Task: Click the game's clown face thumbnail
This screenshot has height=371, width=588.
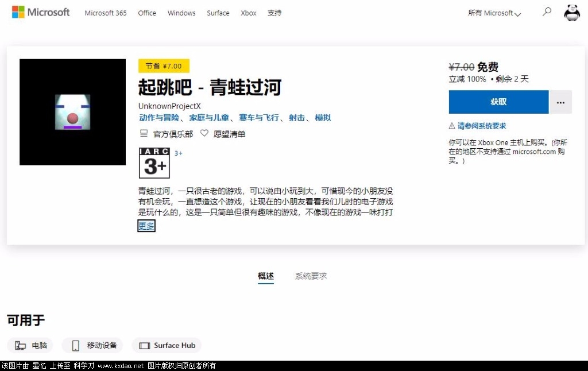Action: (72, 112)
